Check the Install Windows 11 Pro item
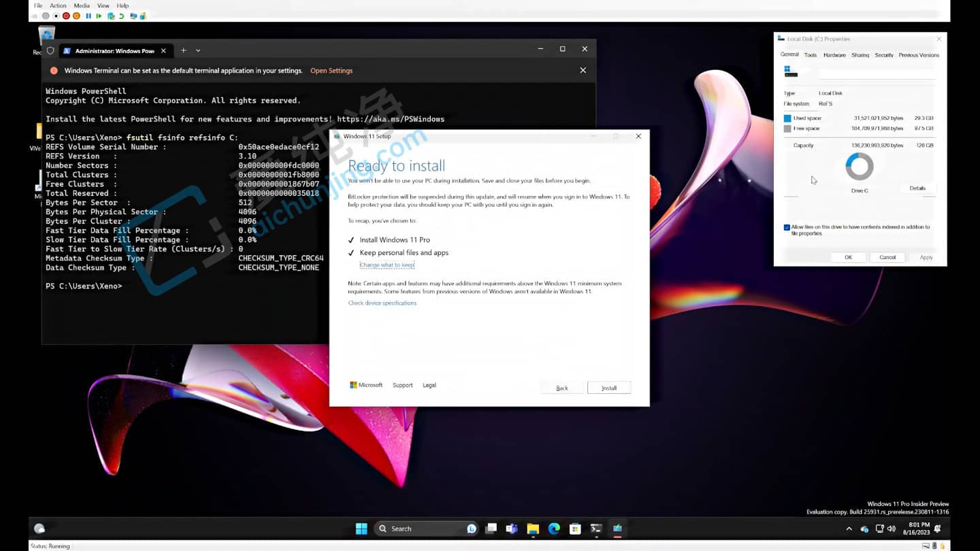Screen dimensions: 980x551 (x=351, y=239)
